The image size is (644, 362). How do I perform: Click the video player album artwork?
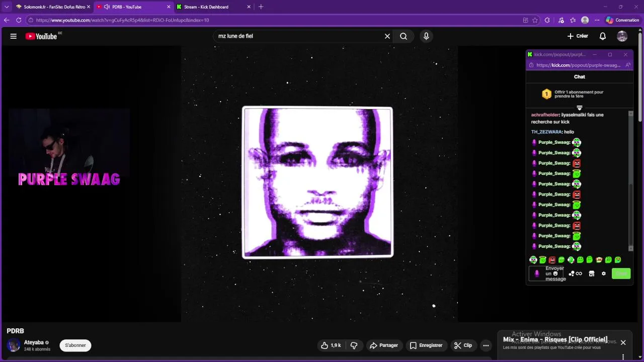click(317, 182)
